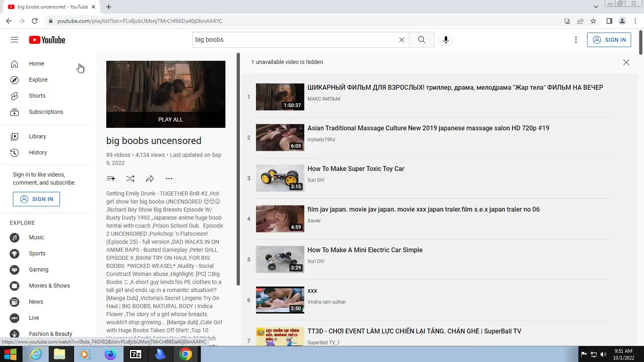Screen dimensions: 644x362
Task: Click the Home sidebar icon
Action: tap(14, 64)
